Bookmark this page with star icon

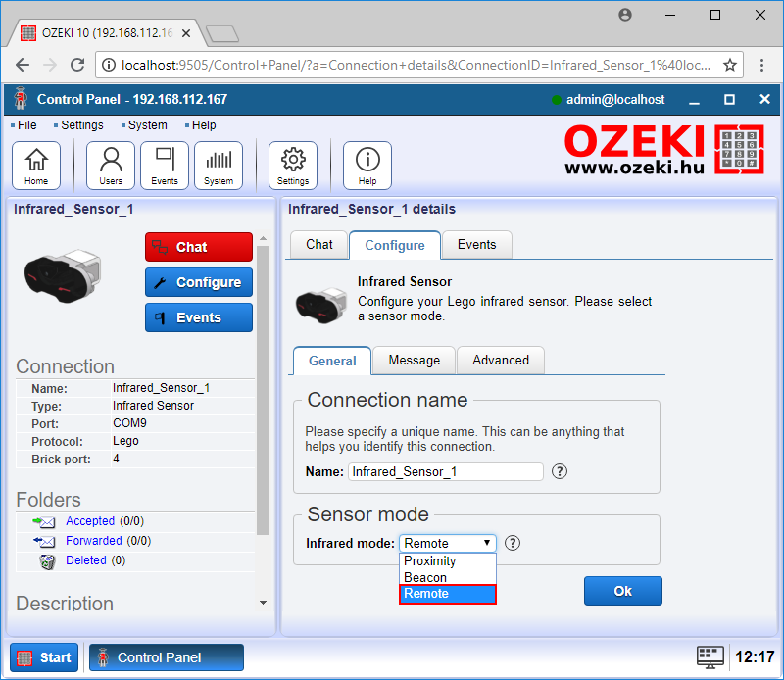click(x=730, y=66)
